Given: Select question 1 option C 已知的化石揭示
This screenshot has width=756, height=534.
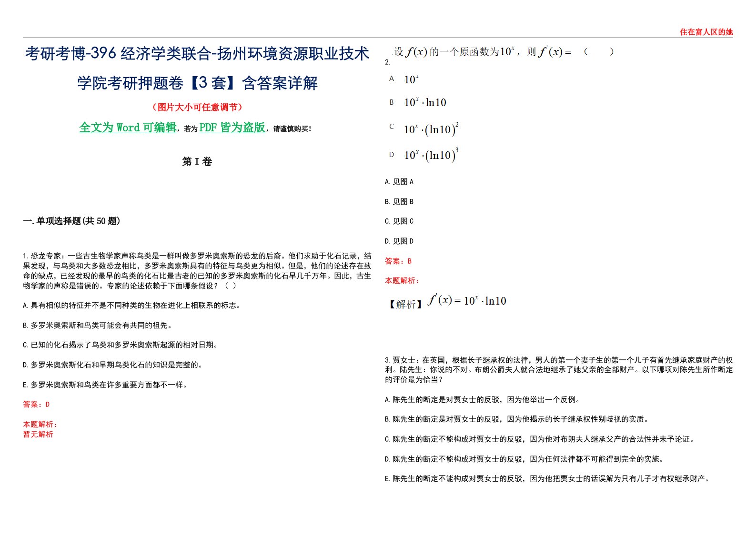Looking at the screenshot, I should click(121, 345).
